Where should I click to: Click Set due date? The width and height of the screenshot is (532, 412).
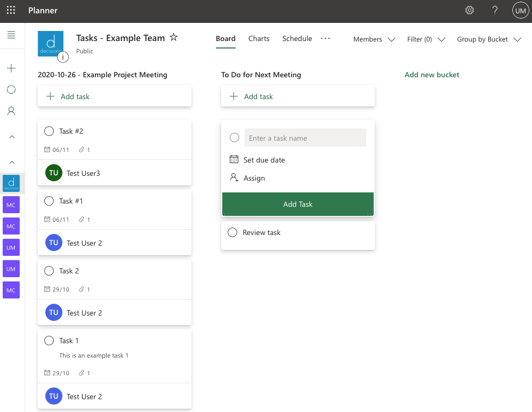(264, 160)
